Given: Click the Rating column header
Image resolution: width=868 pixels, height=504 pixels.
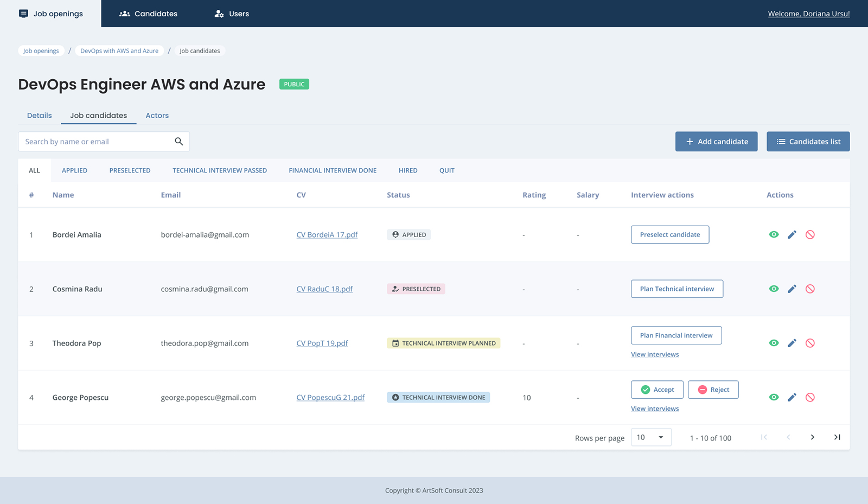Looking at the screenshot, I should click(534, 195).
